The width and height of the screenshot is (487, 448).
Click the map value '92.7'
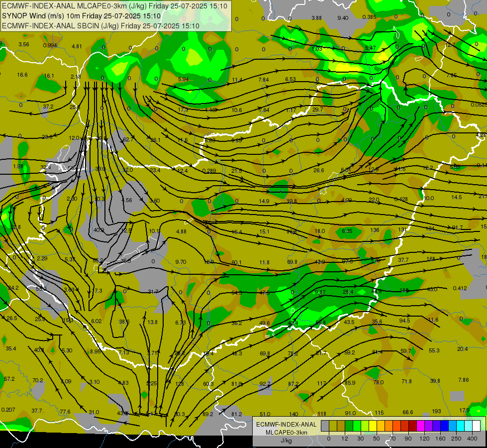(265, 384)
